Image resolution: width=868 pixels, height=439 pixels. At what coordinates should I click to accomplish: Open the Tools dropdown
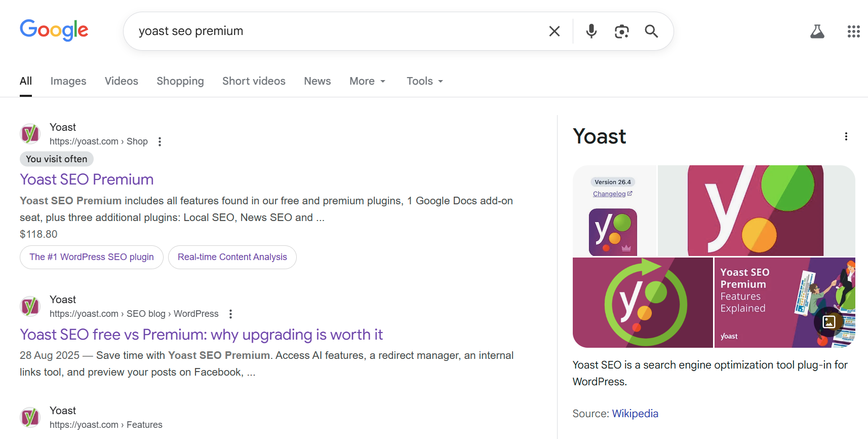click(424, 81)
